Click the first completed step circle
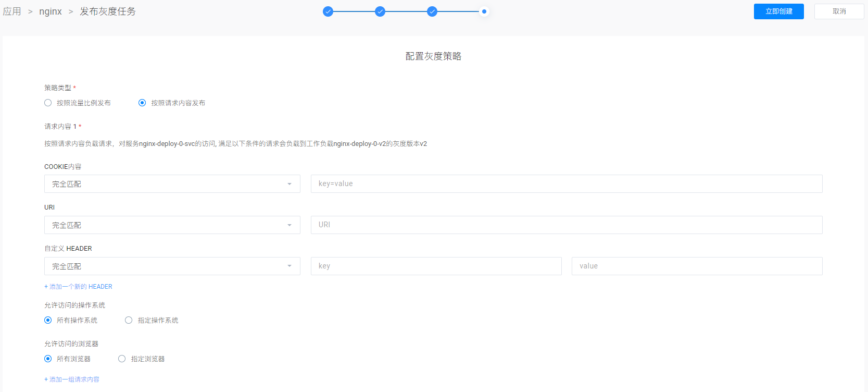 tap(328, 11)
